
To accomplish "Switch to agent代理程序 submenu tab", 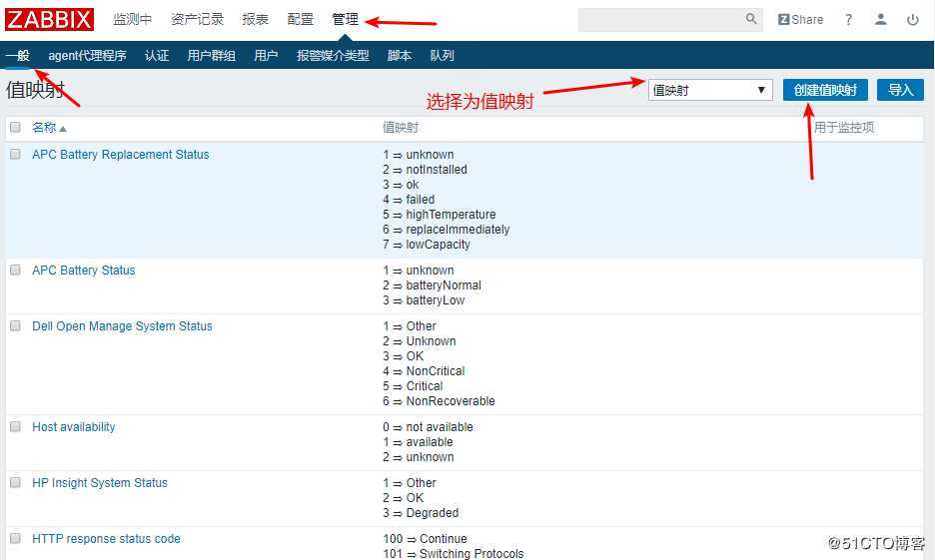I will click(87, 56).
